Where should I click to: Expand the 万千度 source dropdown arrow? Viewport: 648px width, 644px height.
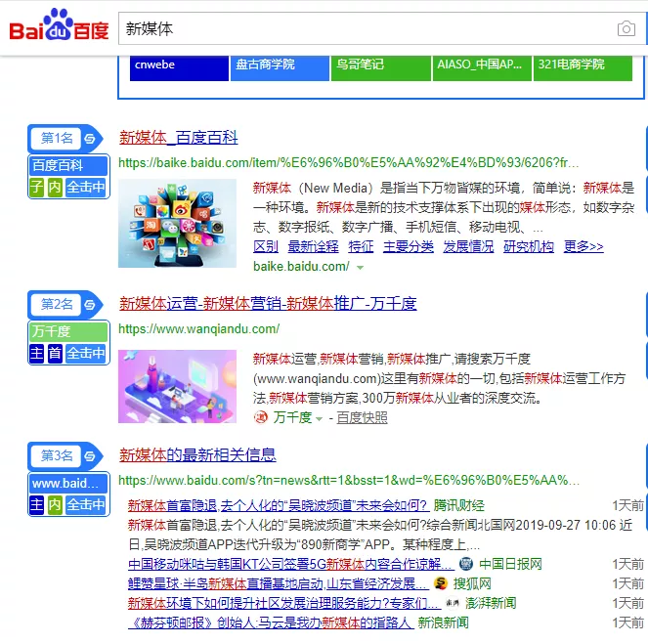319,419
